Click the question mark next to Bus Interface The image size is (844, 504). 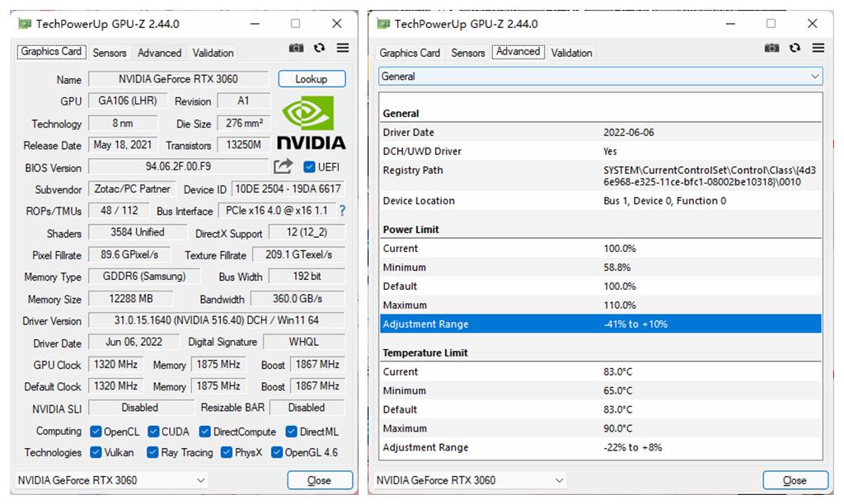345,211
